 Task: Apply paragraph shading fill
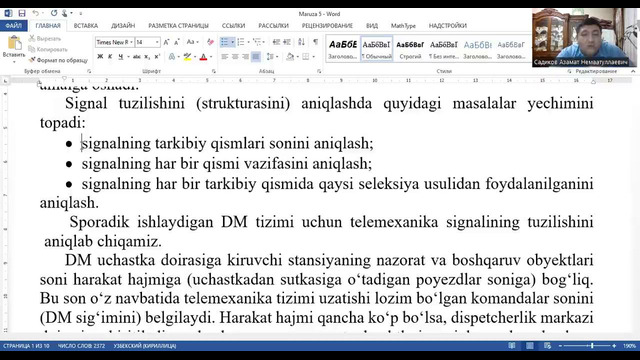(290, 57)
